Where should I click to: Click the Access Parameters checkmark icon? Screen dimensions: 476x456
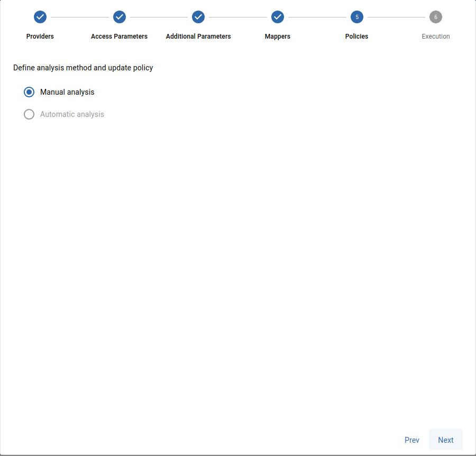tap(120, 17)
